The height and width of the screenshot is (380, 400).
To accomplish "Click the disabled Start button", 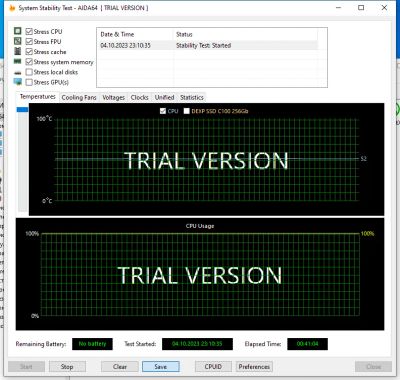I will pos(26,366).
